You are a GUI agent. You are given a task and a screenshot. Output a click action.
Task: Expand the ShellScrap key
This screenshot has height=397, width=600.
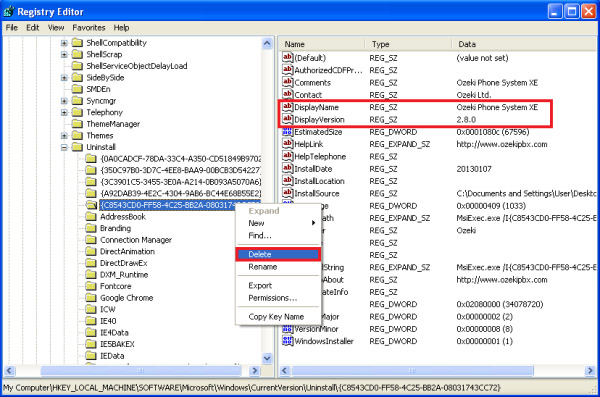64,54
